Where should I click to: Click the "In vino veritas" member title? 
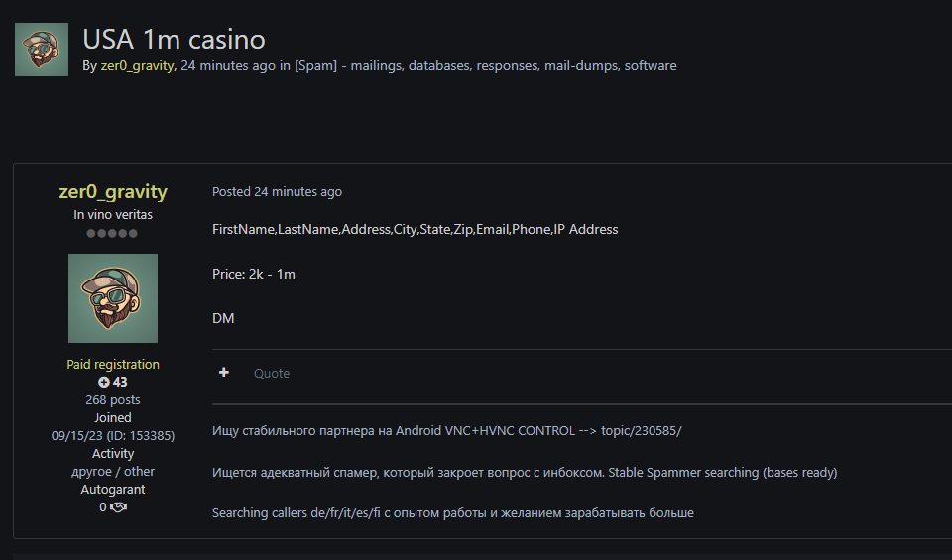pyautogui.click(x=113, y=215)
